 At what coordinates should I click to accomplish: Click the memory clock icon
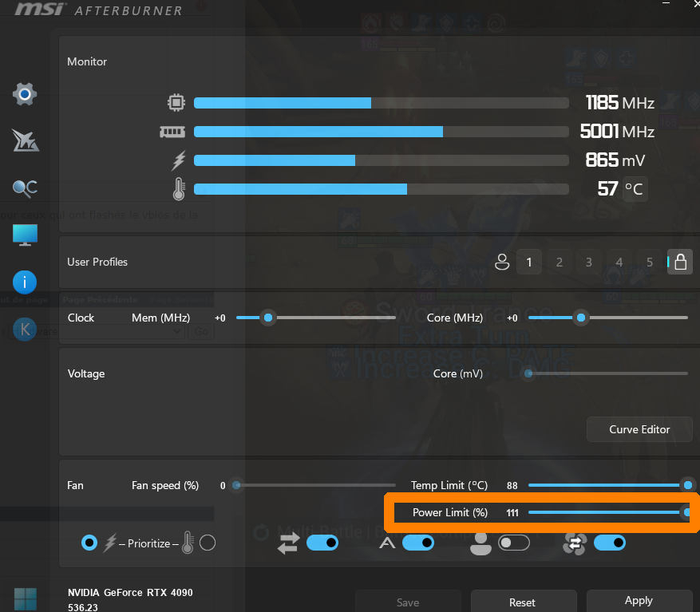coord(172,132)
